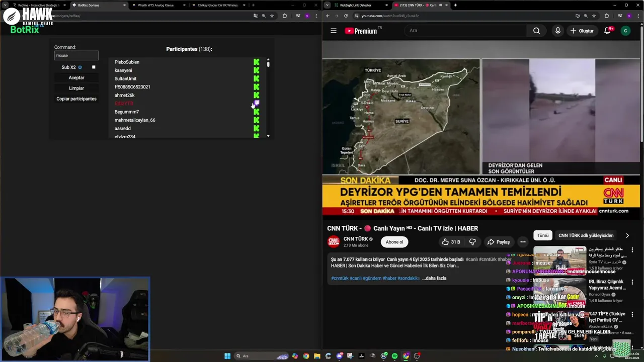Open new tab in YouTube browser window
This screenshot has width=644, height=362.
tap(455, 5)
